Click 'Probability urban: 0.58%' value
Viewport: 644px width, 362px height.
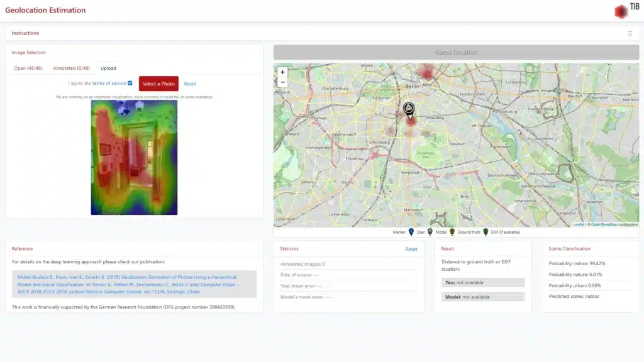click(x=575, y=286)
